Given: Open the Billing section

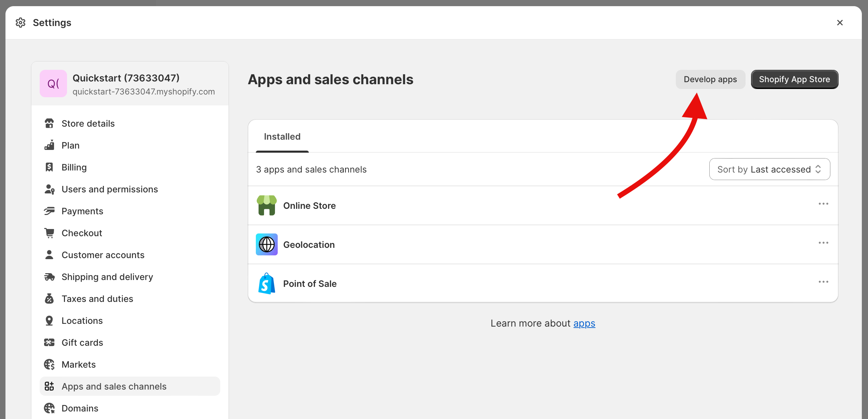Looking at the screenshot, I should tap(130, 167).
